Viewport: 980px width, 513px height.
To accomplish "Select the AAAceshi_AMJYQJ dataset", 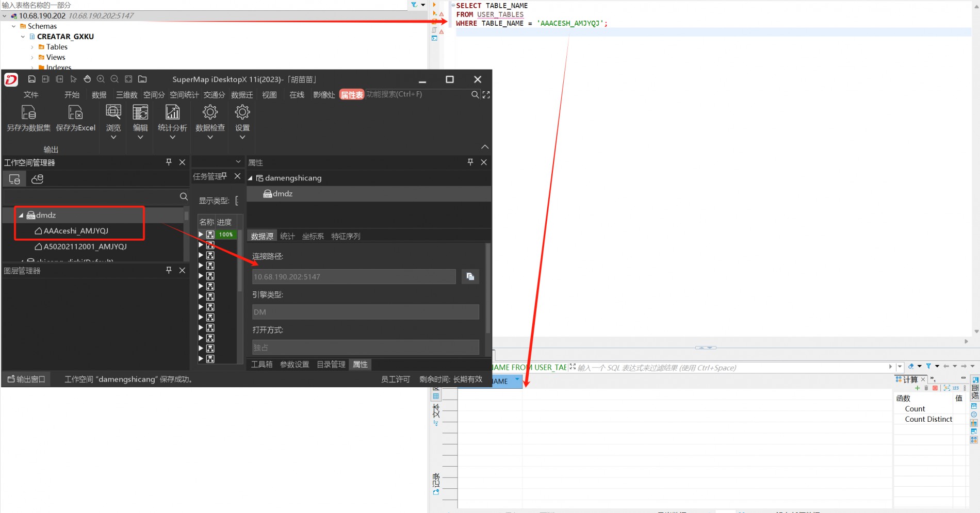I will [x=76, y=230].
